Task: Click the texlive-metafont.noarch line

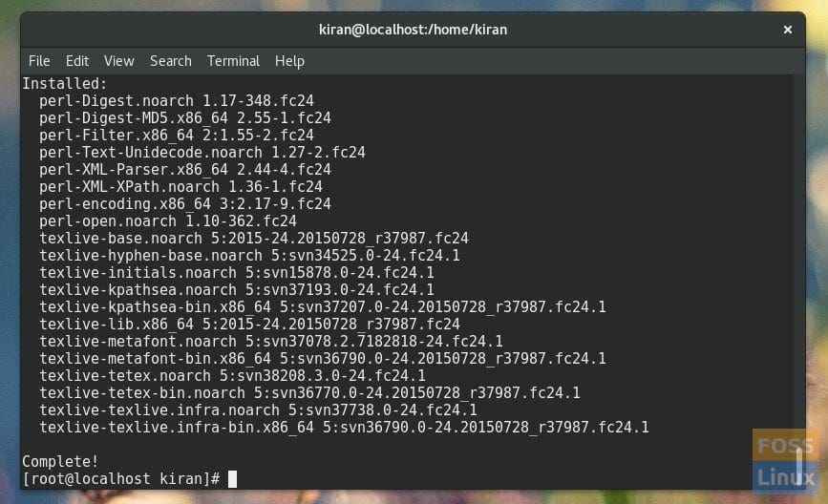Action: tap(271, 341)
